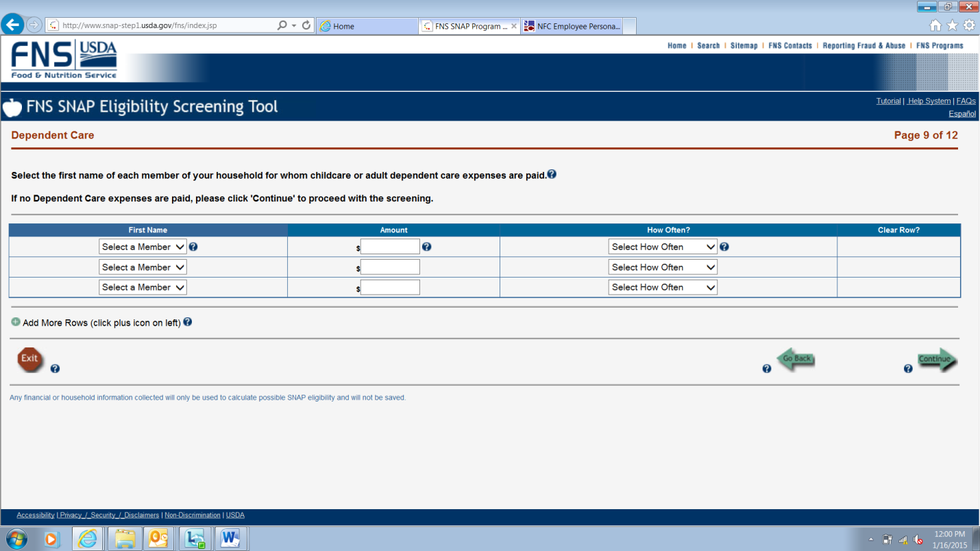This screenshot has height=551, width=980.
Task: Click help icon beside first Amount field
Action: (426, 247)
